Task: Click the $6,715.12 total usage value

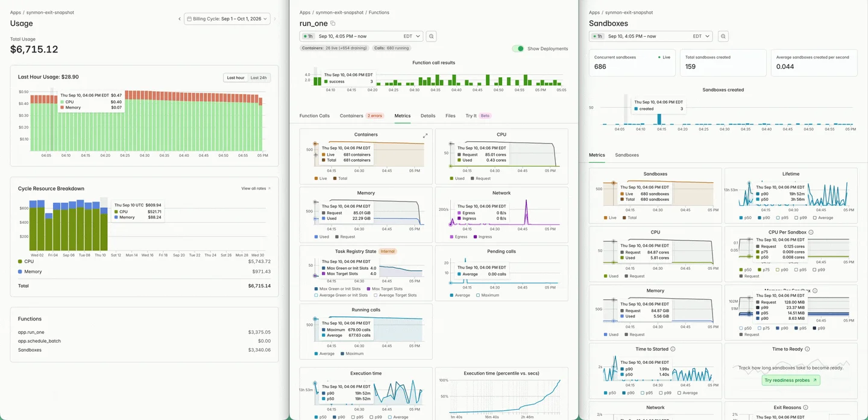Action: pos(34,49)
